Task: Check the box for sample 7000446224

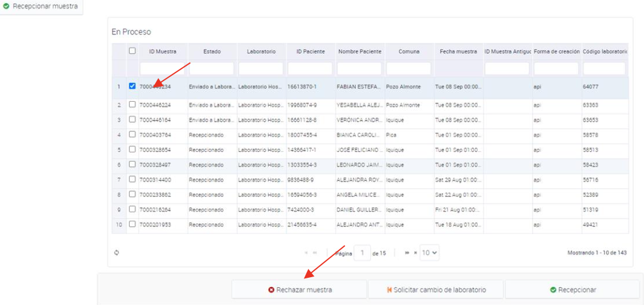Action: pyautogui.click(x=132, y=105)
